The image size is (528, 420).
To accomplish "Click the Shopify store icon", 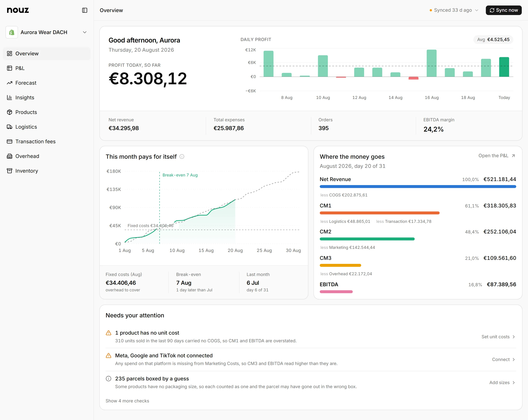I will coord(12,32).
